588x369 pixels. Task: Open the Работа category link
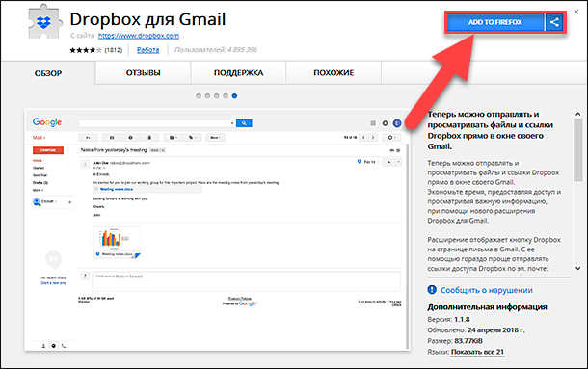click(x=147, y=50)
